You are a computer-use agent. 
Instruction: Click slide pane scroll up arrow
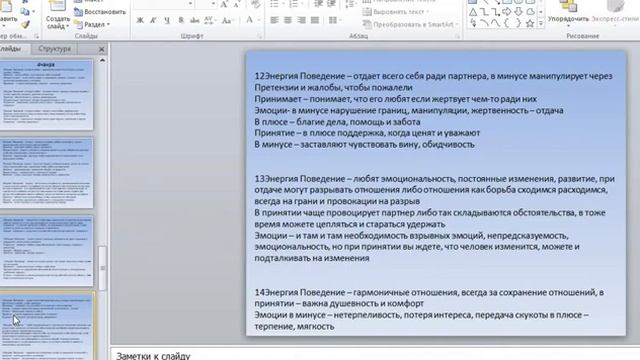(102, 60)
